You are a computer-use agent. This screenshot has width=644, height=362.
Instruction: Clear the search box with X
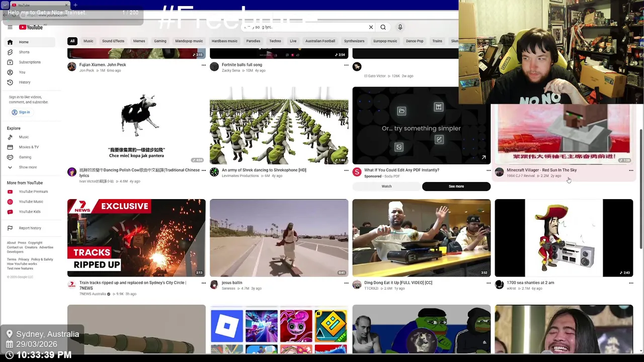(371, 27)
